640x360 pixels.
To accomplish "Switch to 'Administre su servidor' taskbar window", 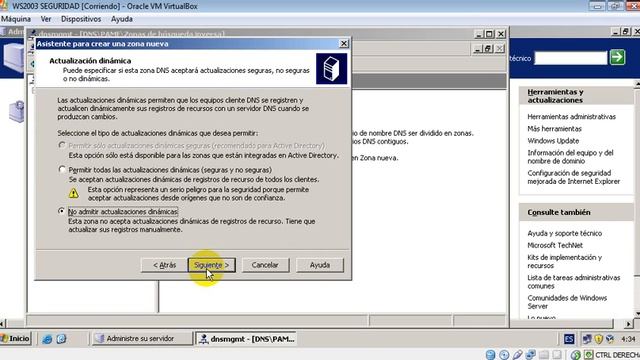I will coord(141,338).
